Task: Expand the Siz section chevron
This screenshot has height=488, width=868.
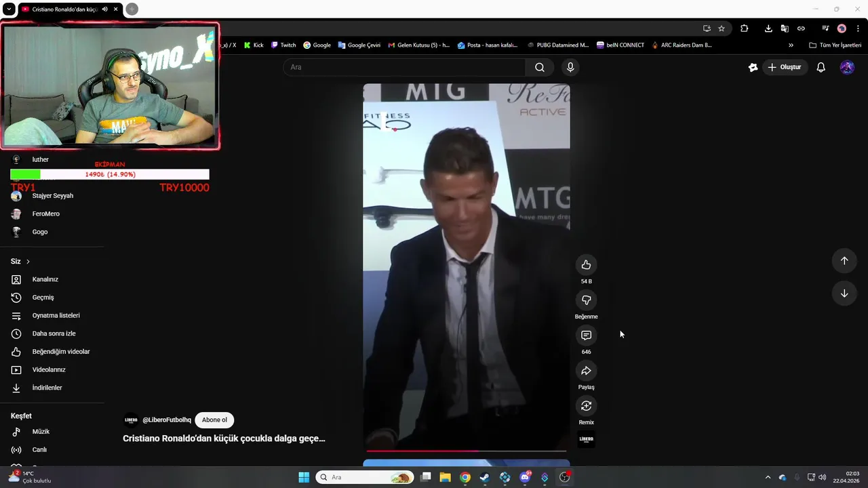Action: [x=28, y=262]
